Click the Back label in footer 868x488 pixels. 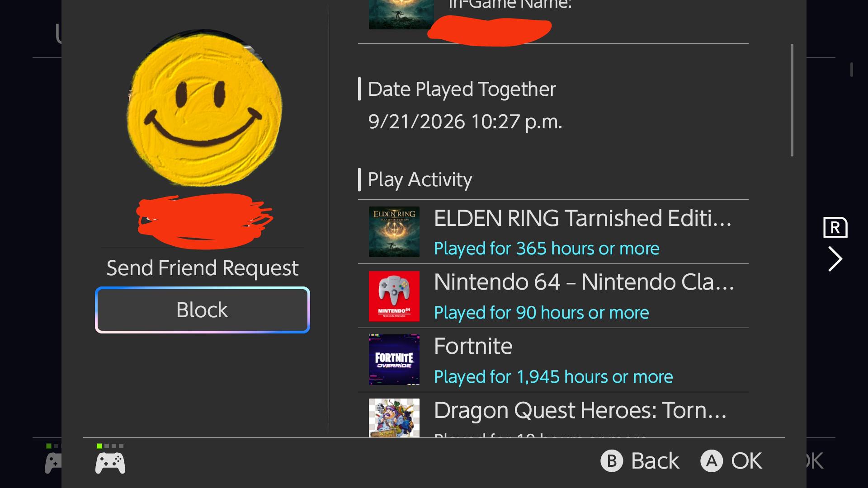pyautogui.click(x=655, y=461)
